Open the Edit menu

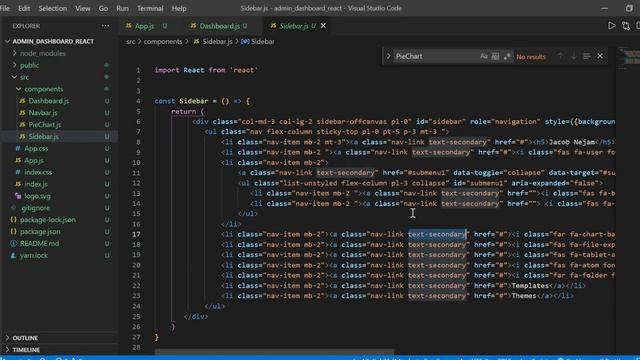[24, 8]
